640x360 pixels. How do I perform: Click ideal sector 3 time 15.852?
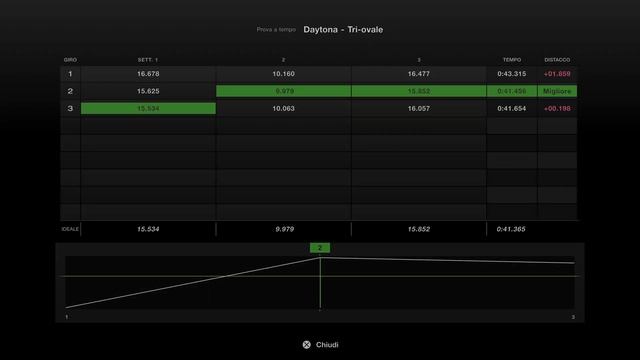click(418, 229)
